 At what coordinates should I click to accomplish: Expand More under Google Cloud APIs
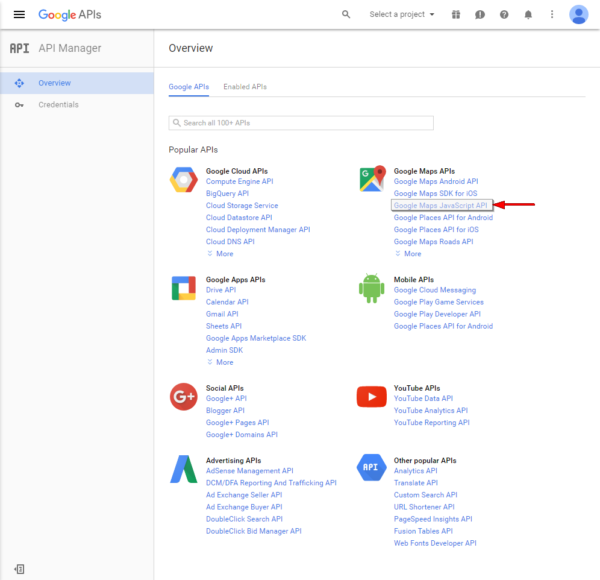220,254
